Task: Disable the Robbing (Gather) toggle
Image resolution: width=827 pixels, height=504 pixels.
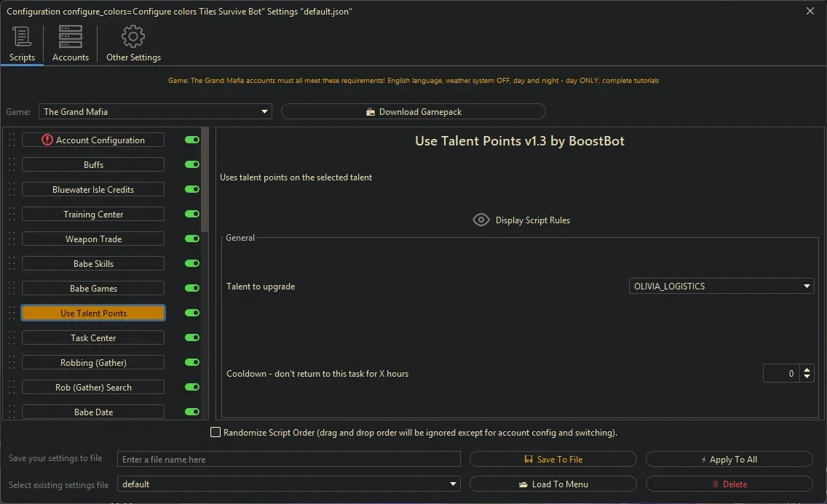Action: [192, 362]
